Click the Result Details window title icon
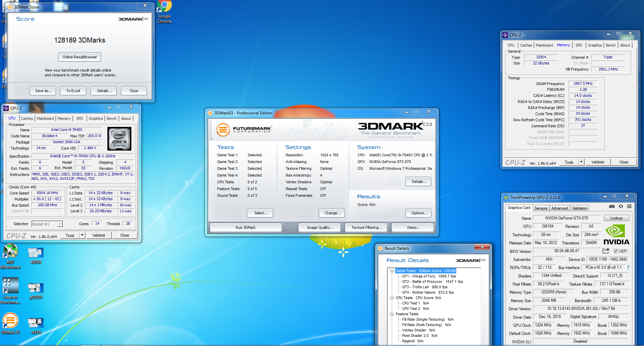The width and height of the screenshot is (644, 346). tap(380, 248)
